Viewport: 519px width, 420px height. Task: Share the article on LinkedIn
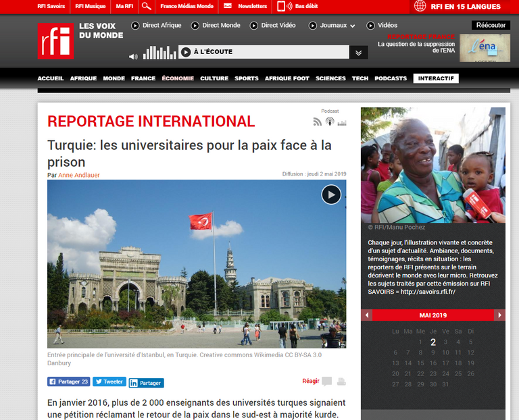pos(146,382)
